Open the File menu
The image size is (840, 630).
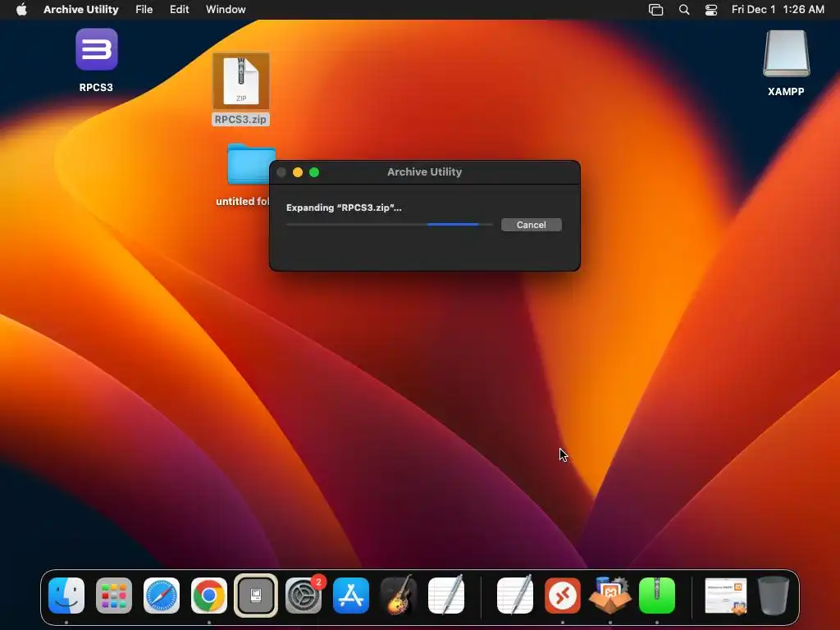pyautogui.click(x=144, y=9)
